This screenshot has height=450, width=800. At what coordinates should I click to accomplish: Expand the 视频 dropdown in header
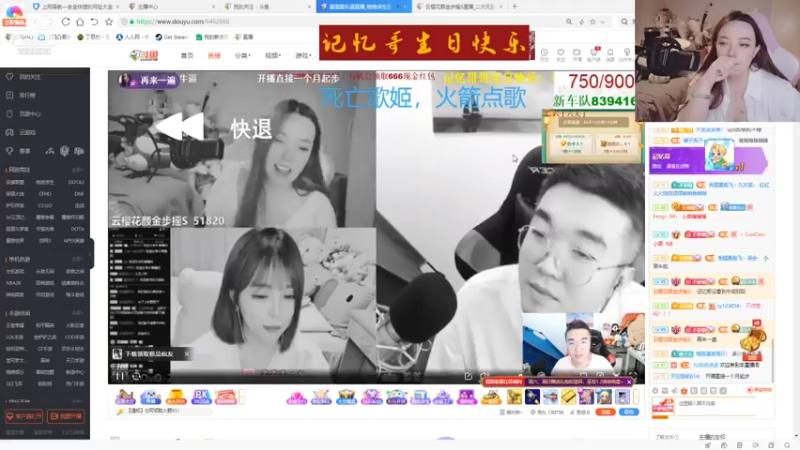tap(273, 56)
